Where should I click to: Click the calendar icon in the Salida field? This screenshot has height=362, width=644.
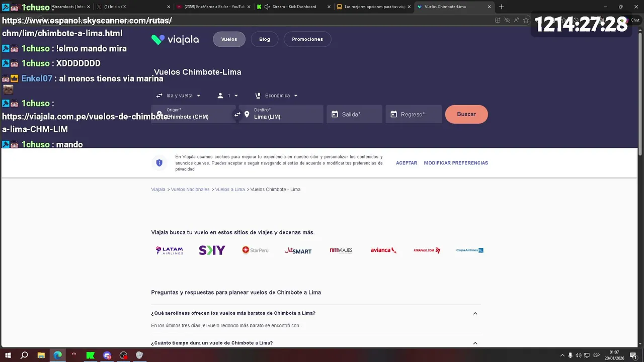tap(335, 114)
